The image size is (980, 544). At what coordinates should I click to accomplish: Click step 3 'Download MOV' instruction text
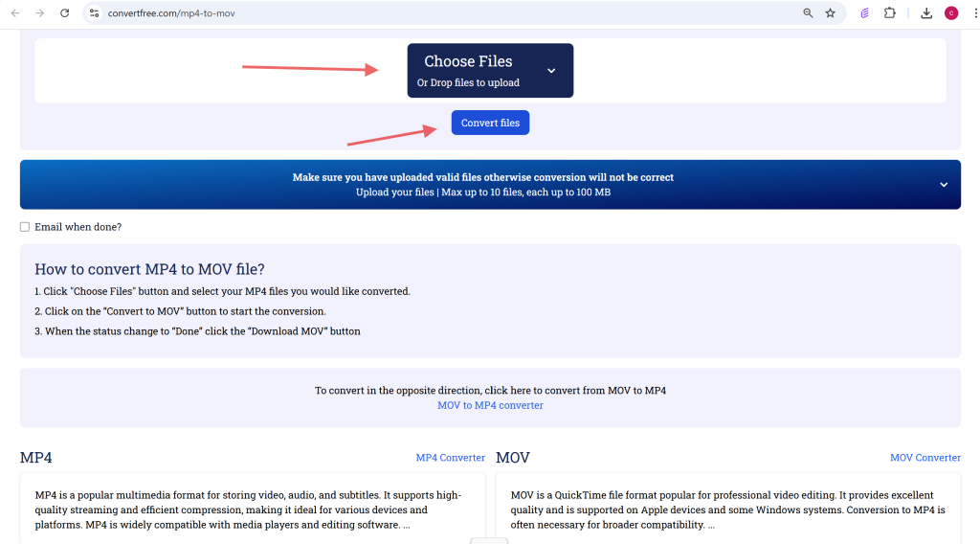pyautogui.click(x=197, y=331)
